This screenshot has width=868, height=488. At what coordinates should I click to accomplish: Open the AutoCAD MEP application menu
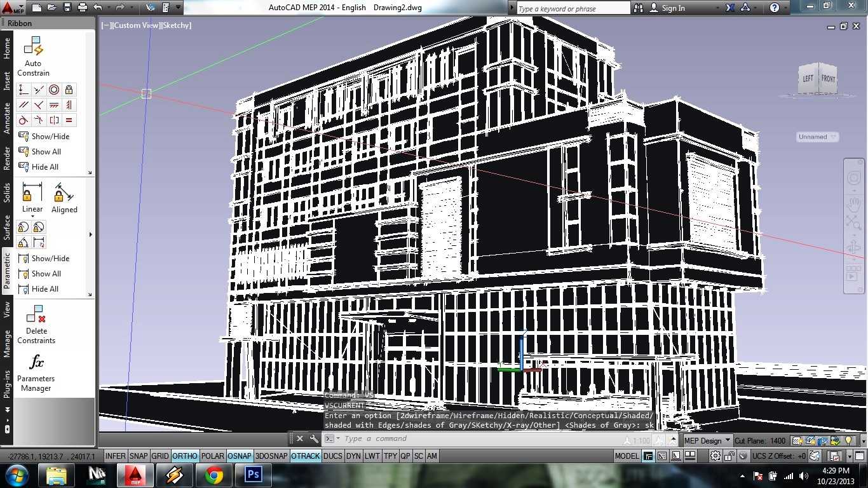click(13, 8)
